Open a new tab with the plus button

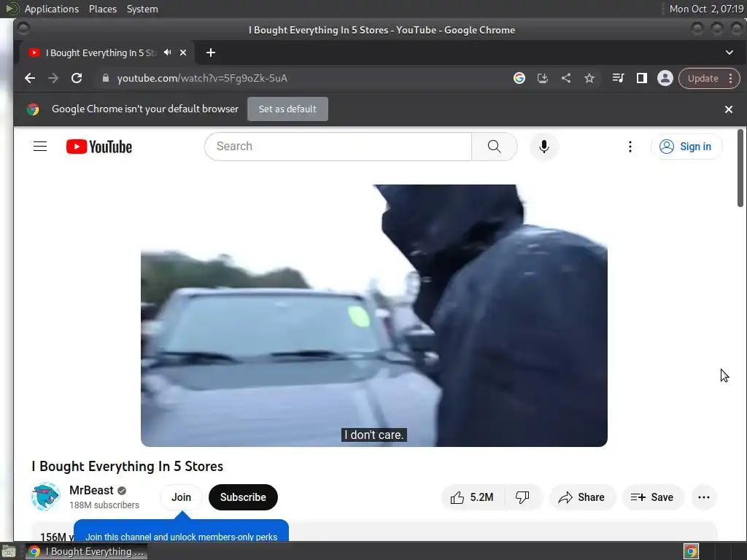click(x=211, y=52)
